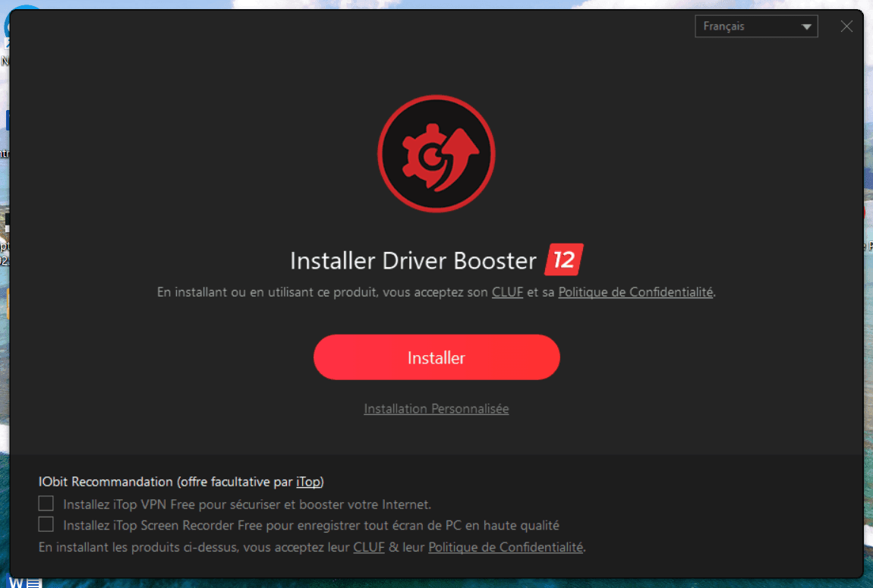873x588 pixels.
Task: Click the Installer Driver Booster title text
Action: [x=413, y=260]
